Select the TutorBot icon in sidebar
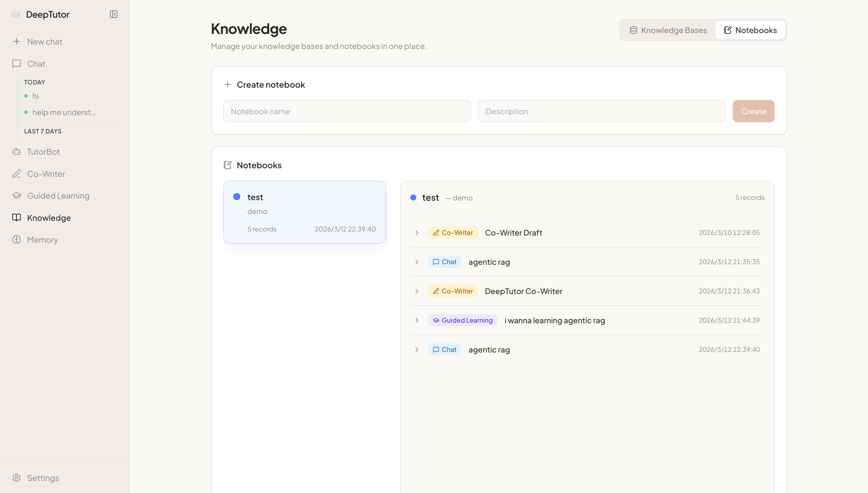Image resolution: width=868 pixels, height=493 pixels. (x=17, y=151)
